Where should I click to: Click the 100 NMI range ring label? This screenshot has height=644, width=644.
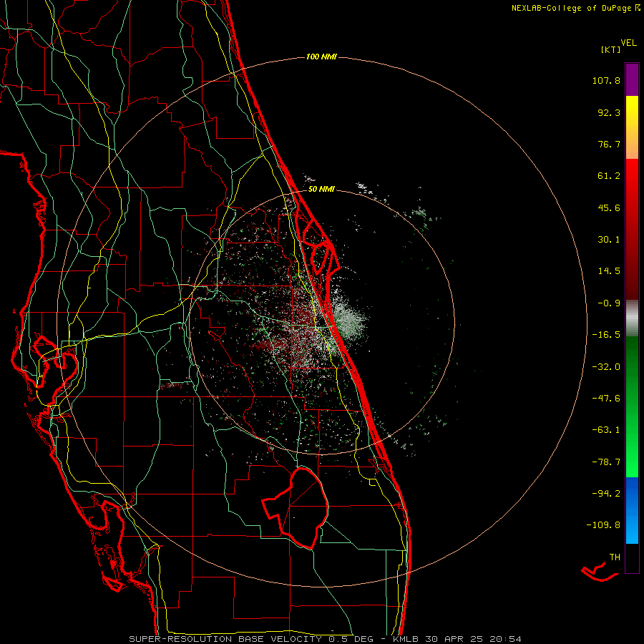coord(321,57)
